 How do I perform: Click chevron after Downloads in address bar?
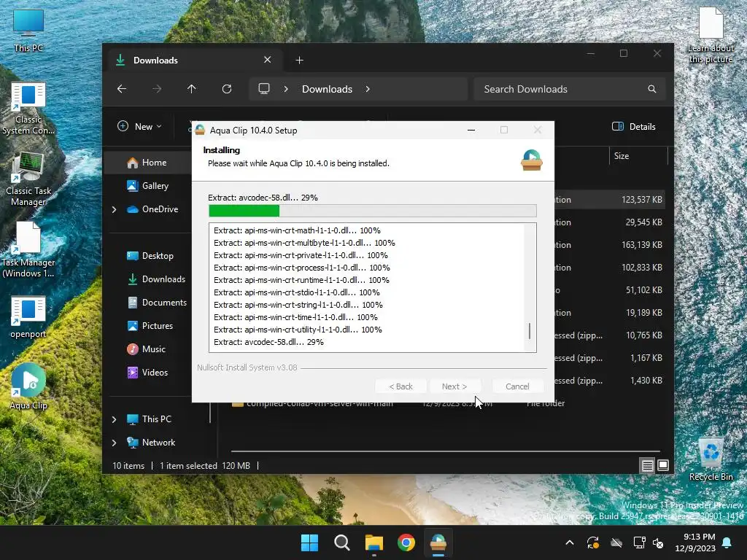pyautogui.click(x=368, y=89)
